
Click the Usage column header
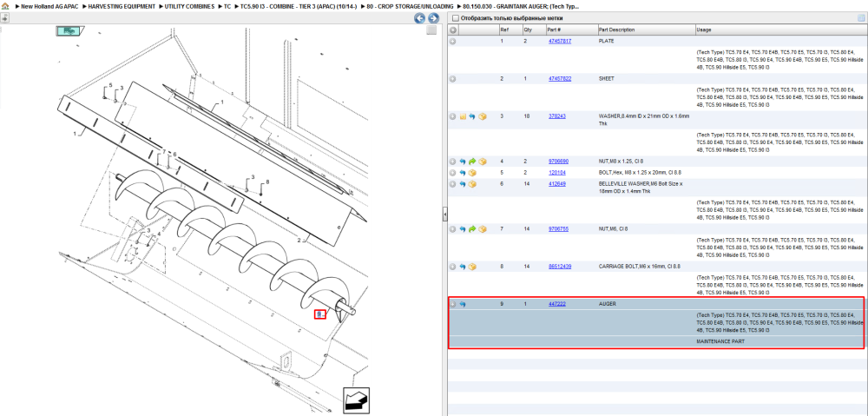tap(780, 30)
